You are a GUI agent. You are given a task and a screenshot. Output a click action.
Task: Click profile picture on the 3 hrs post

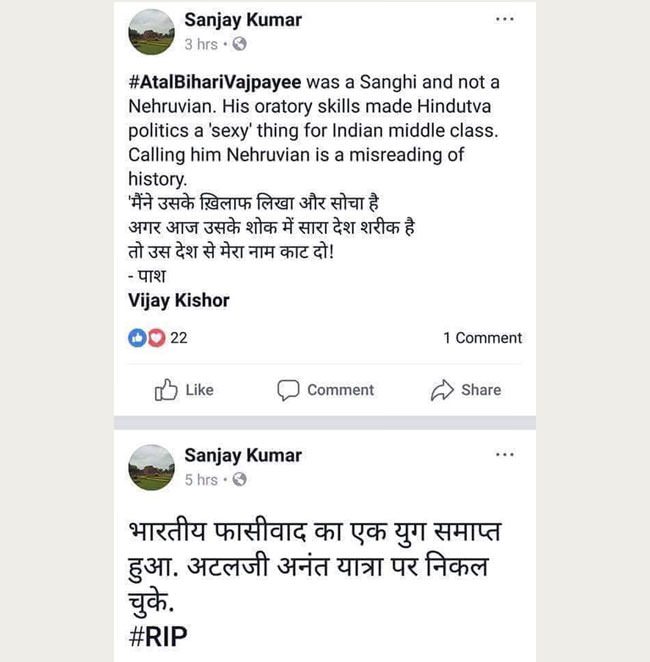pyautogui.click(x=152, y=32)
